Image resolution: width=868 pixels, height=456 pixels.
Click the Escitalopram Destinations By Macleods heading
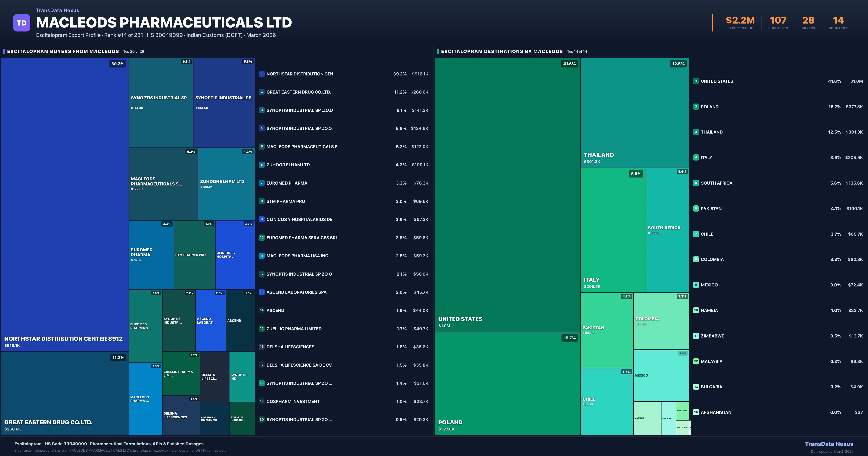point(502,51)
